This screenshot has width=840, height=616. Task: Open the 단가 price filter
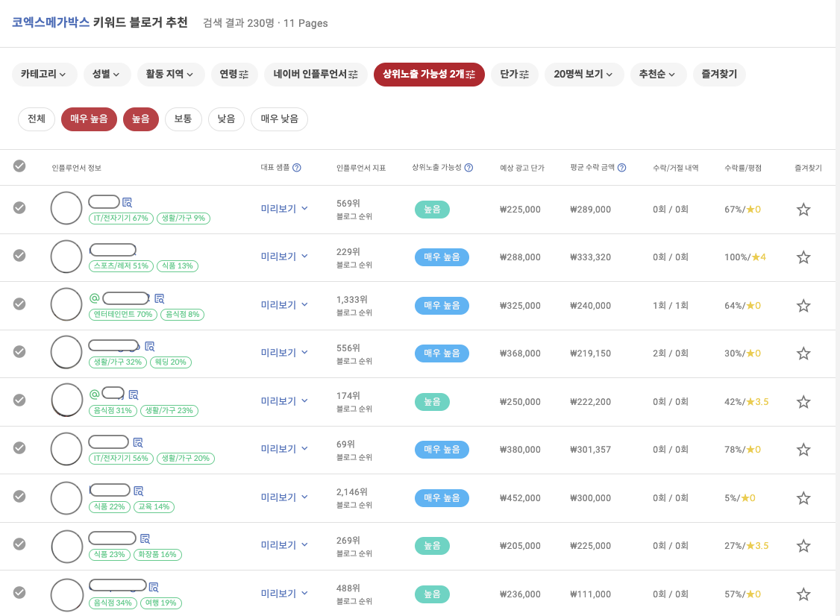515,75
